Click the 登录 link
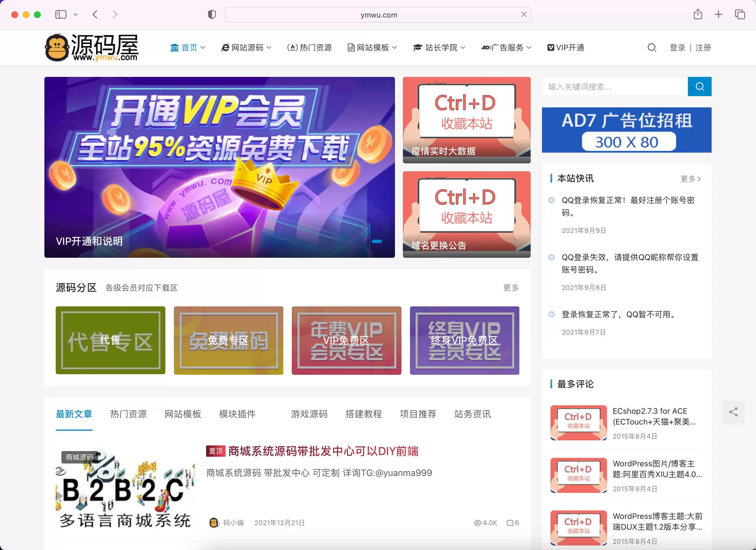The image size is (756, 550). [677, 48]
